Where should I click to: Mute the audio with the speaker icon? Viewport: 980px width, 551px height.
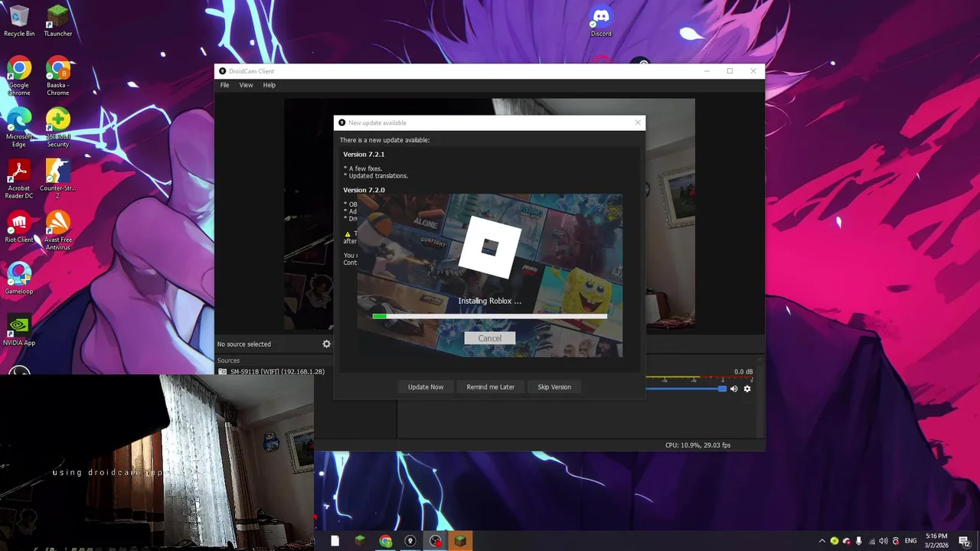733,389
